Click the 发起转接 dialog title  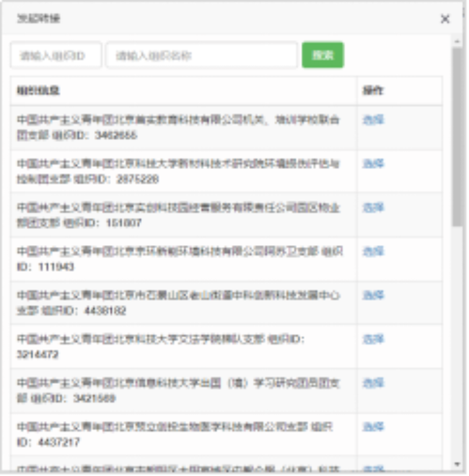[x=38, y=19]
